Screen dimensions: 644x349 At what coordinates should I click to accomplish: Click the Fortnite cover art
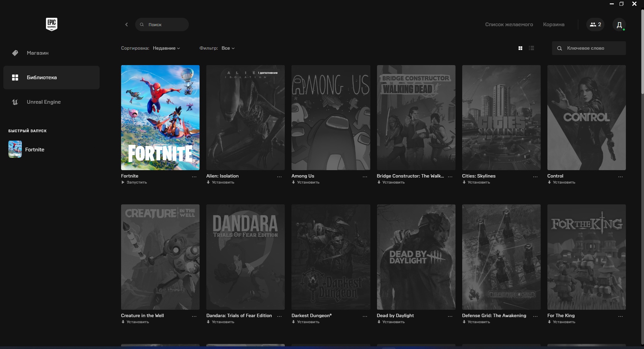point(160,117)
